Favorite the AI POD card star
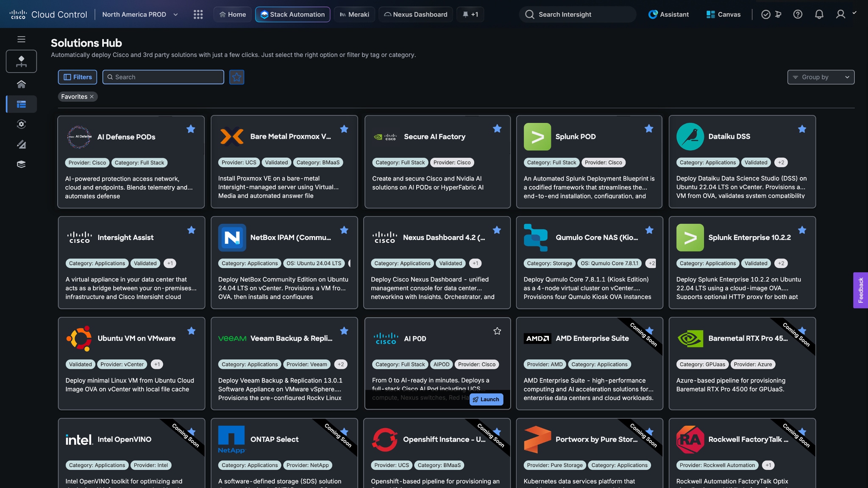Image resolution: width=868 pixels, height=488 pixels. click(497, 331)
